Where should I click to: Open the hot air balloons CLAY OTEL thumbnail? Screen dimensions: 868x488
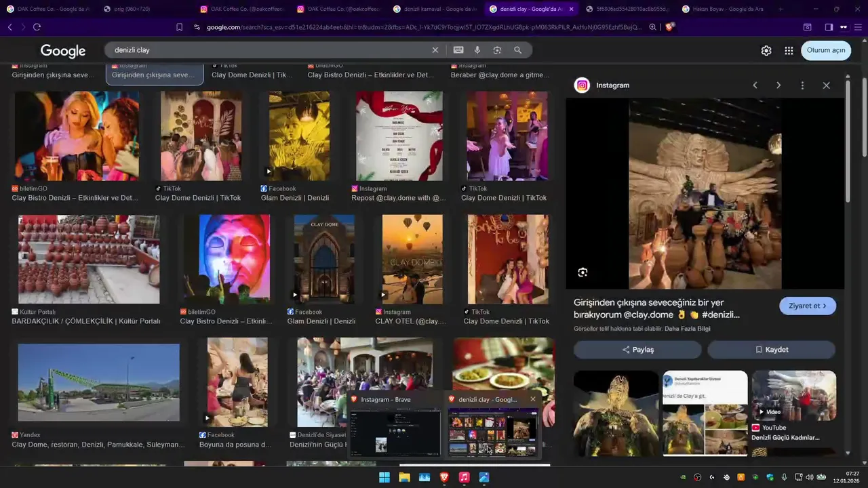(412, 260)
